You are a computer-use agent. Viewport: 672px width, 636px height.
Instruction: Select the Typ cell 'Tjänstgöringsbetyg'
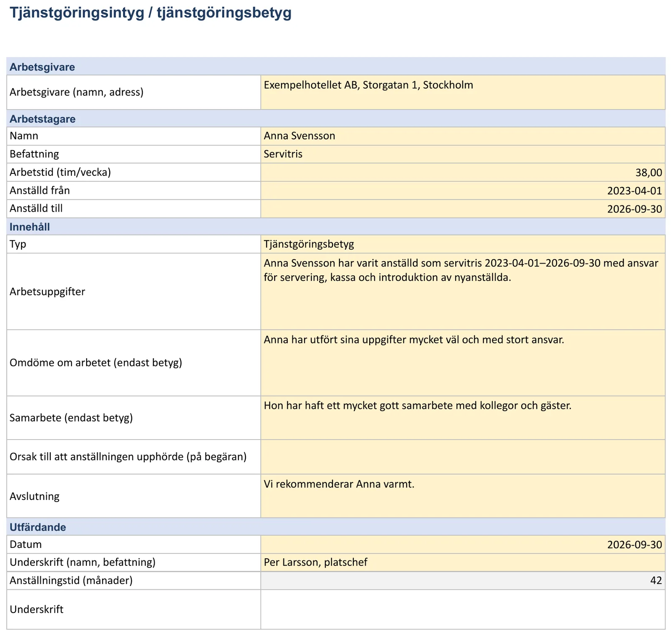tap(463, 244)
